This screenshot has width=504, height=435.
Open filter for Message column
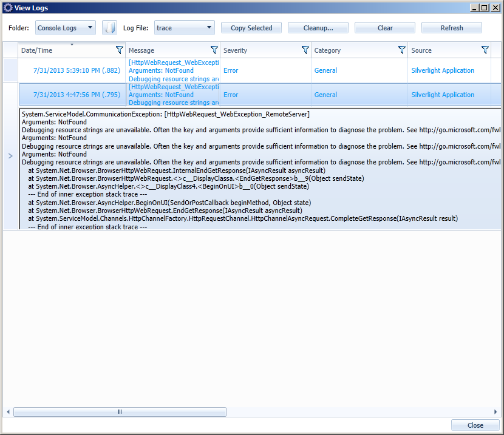pyautogui.click(x=214, y=50)
